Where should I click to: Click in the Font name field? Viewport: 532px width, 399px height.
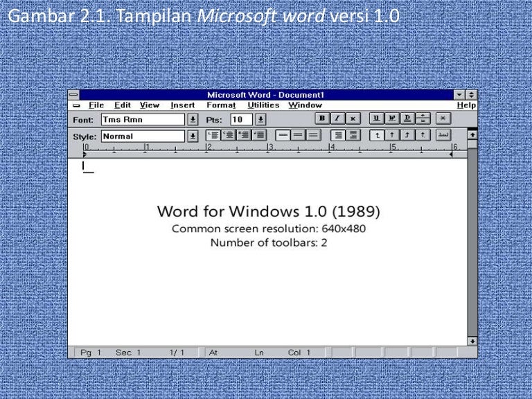click(142, 120)
